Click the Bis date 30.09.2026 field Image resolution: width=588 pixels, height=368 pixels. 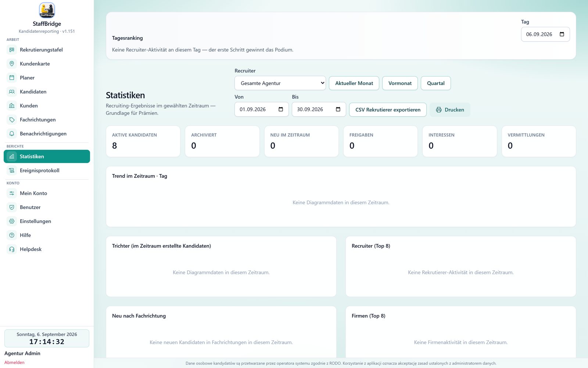tap(319, 109)
